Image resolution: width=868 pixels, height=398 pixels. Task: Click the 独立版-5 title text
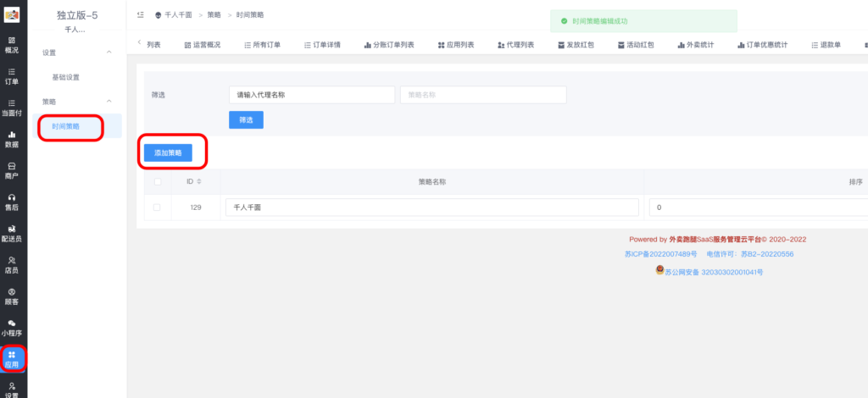(77, 15)
